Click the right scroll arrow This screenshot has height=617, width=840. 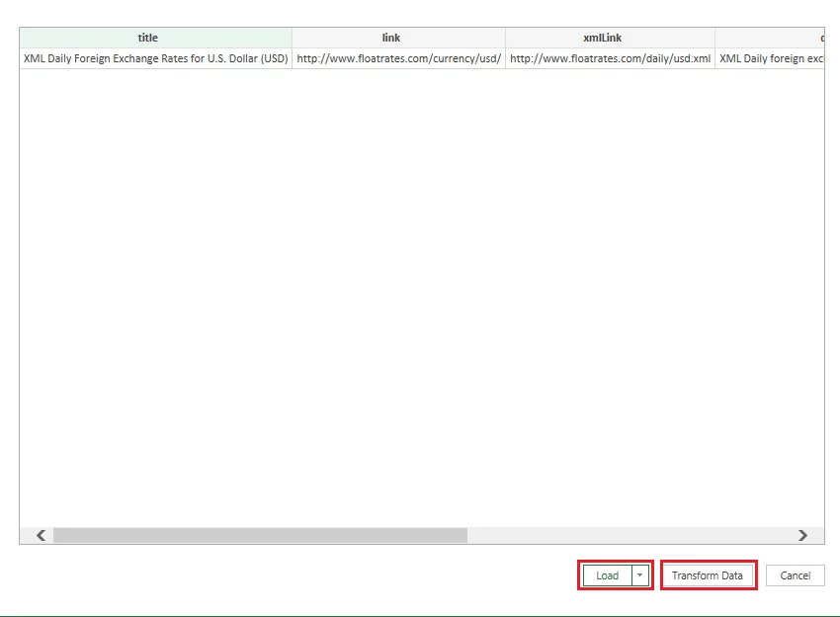pyautogui.click(x=804, y=535)
